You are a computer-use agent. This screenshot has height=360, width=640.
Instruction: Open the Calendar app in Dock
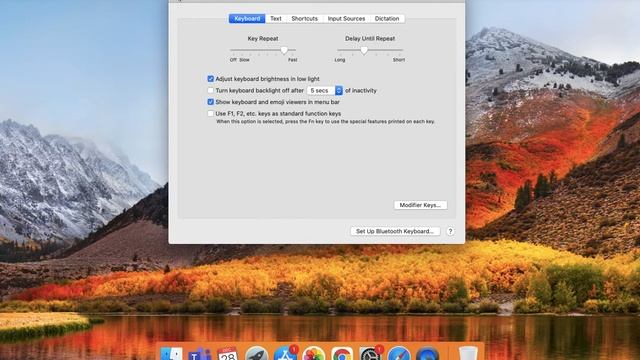click(228, 354)
